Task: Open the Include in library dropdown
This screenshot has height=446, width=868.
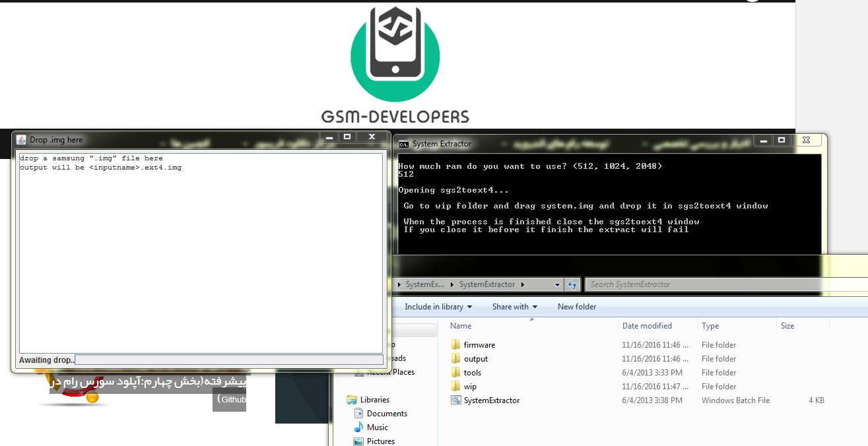Action: [x=438, y=307]
